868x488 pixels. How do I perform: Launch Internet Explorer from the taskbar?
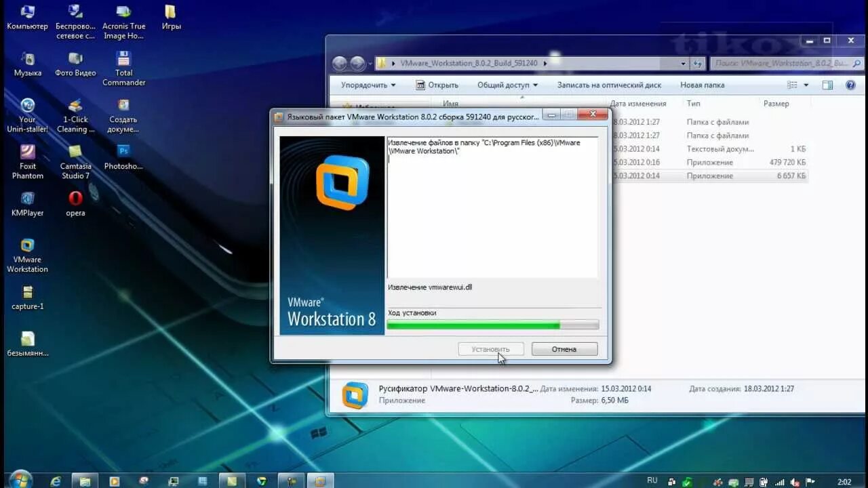click(56, 481)
